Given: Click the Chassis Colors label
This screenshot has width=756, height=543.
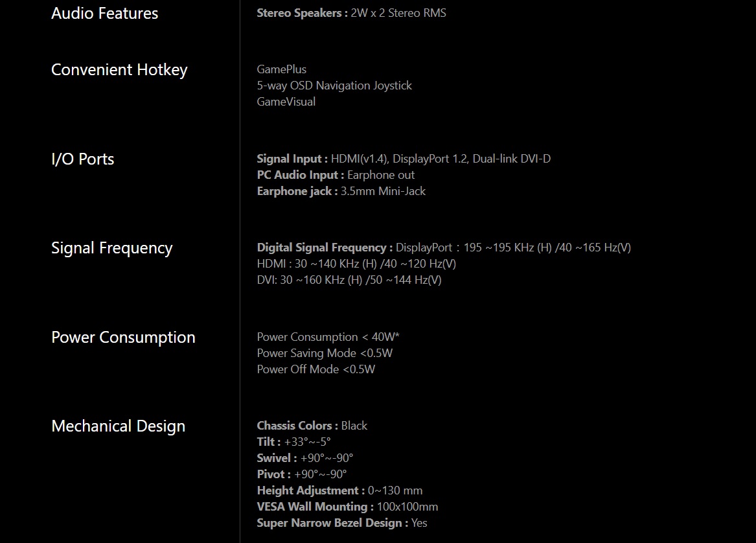Looking at the screenshot, I should [x=297, y=426].
